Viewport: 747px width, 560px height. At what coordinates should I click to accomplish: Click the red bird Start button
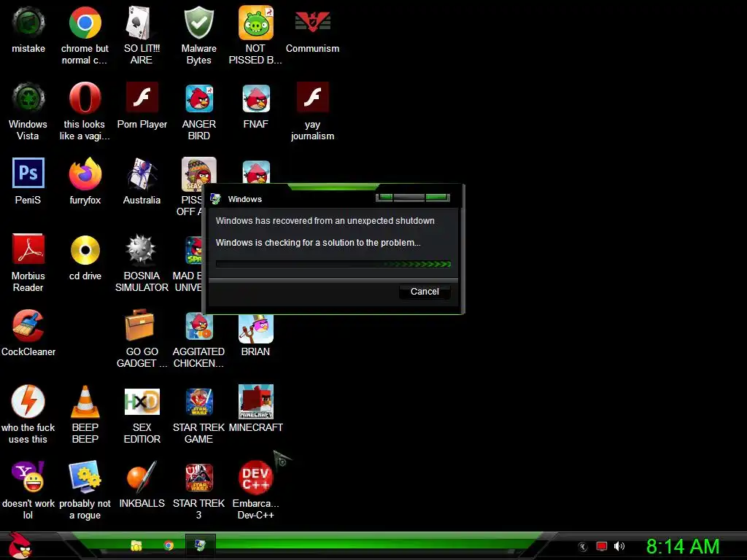(x=20, y=545)
